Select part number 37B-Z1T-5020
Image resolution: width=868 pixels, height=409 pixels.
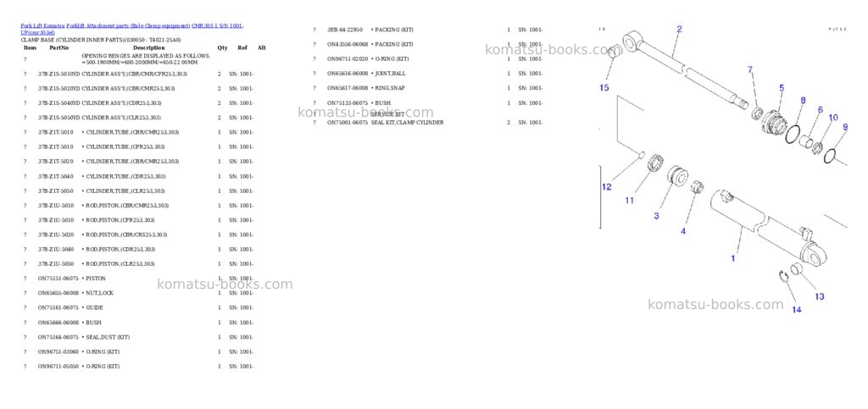[x=55, y=162]
